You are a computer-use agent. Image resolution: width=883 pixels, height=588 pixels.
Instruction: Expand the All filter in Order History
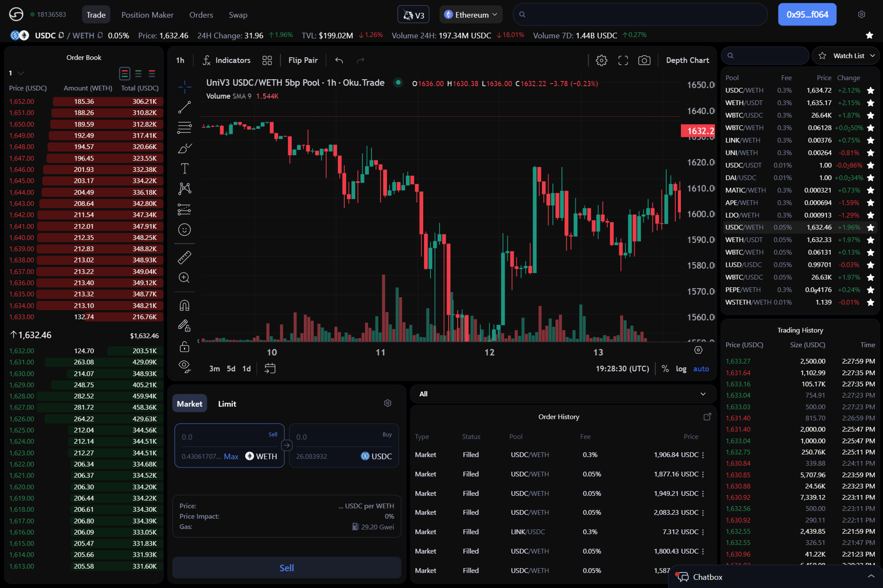point(703,394)
